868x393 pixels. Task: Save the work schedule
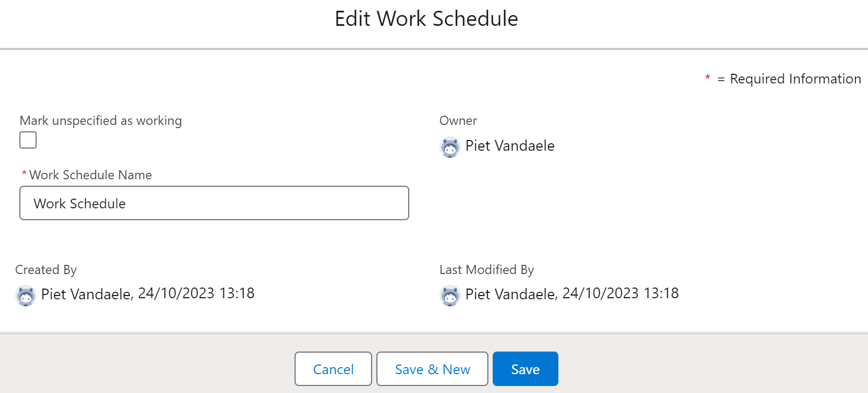pos(525,369)
